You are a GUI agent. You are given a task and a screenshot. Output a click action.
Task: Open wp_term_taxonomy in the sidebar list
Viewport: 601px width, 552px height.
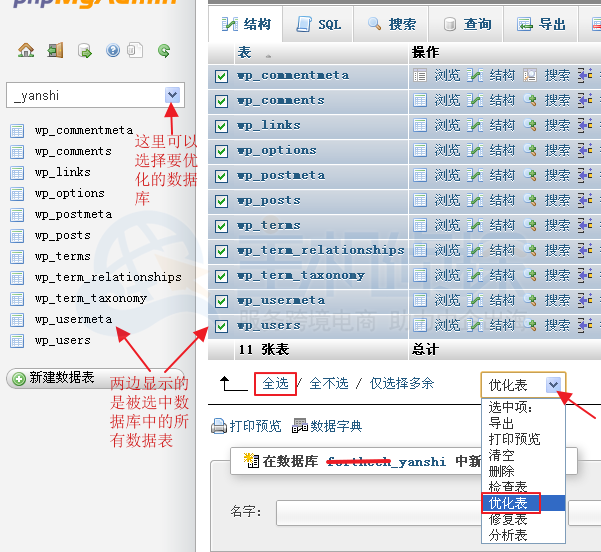click(x=91, y=298)
